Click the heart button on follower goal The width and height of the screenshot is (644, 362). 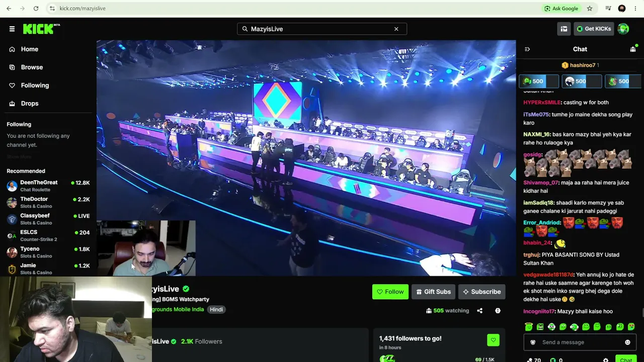493,340
